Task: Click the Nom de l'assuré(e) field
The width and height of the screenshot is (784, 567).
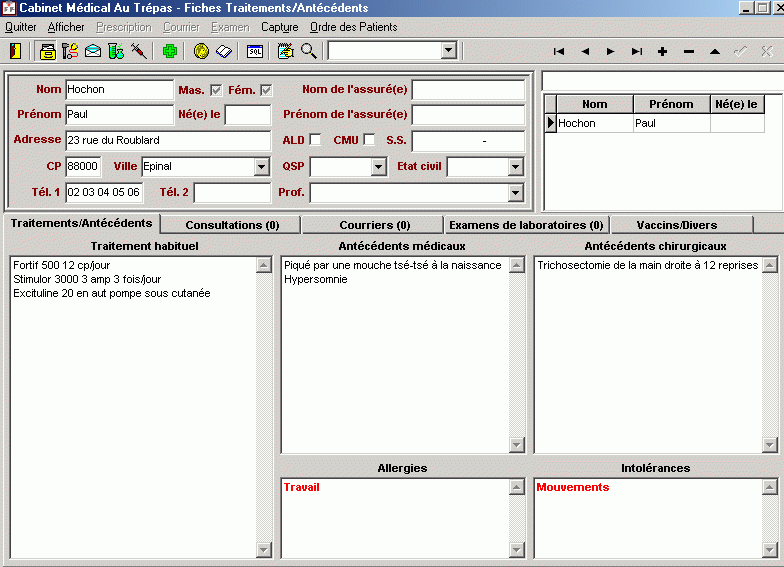Action: click(468, 90)
